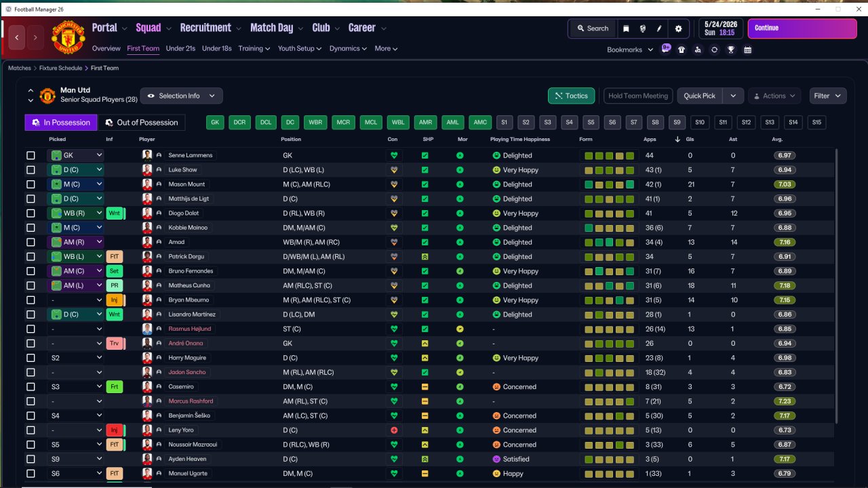This screenshot has width=868, height=488.
Task: Tick the checkbox for Bruno Fernandes
Action: [x=31, y=271]
